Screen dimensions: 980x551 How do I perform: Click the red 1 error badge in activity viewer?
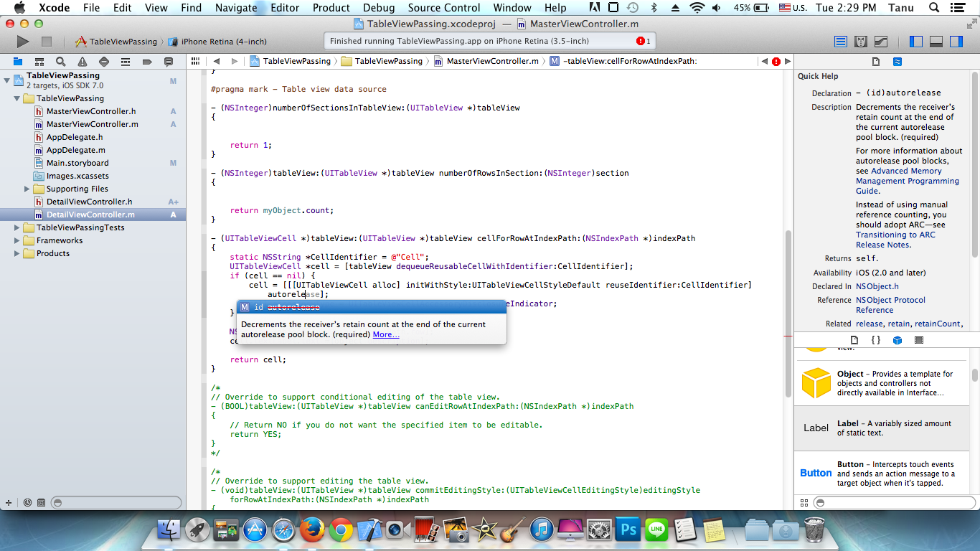pyautogui.click(x=644, y=41)
